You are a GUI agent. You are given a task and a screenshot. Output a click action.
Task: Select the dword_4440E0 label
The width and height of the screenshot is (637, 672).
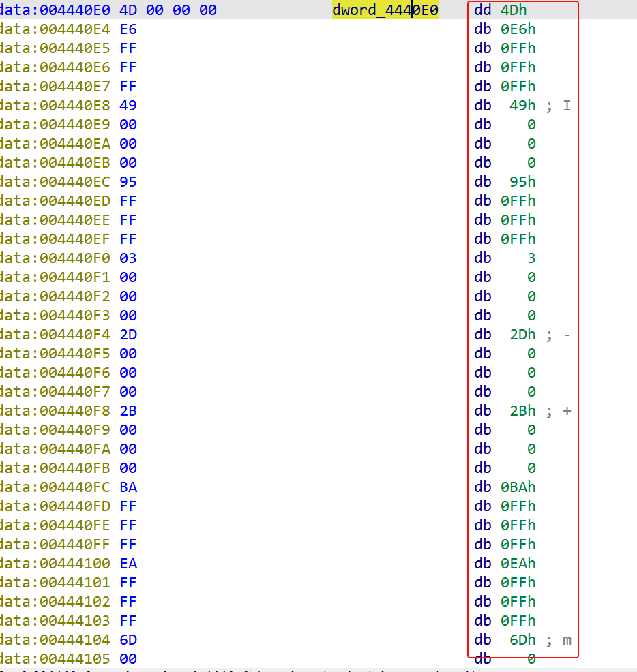click(385, 10)
